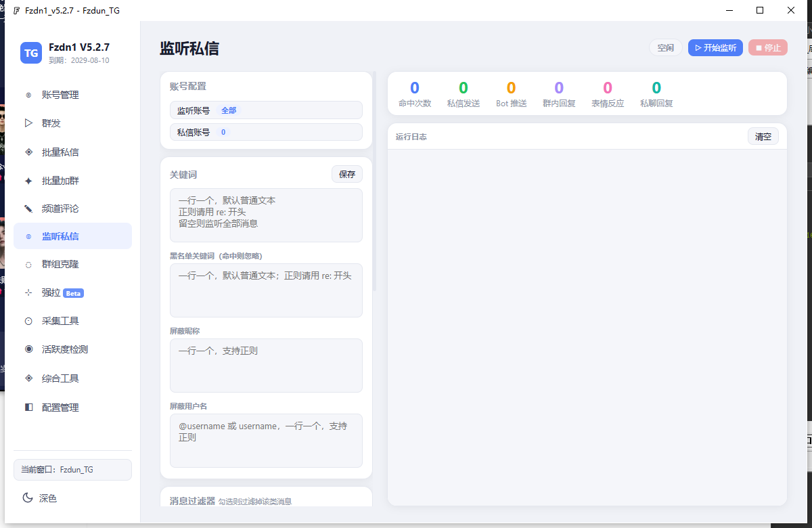This screenshot has height=528, width=812.
Task: Click the 强拉 plus icon
Action: click(28, 292)
